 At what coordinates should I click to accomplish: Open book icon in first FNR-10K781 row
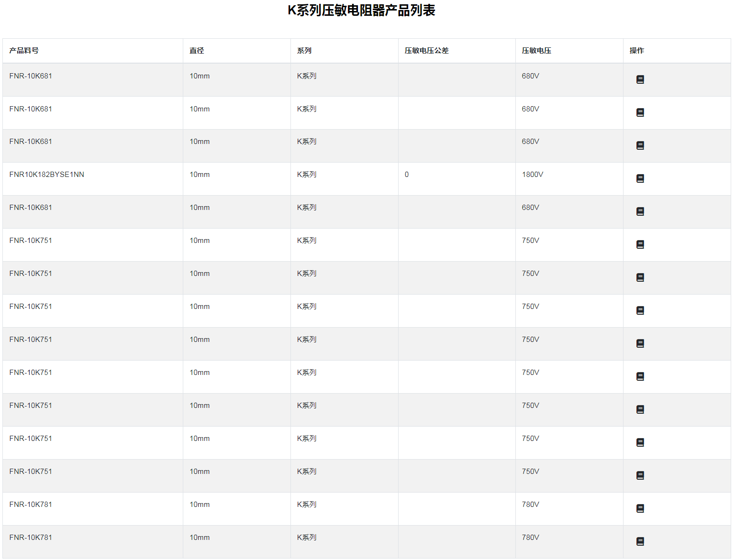coord(640,508)
